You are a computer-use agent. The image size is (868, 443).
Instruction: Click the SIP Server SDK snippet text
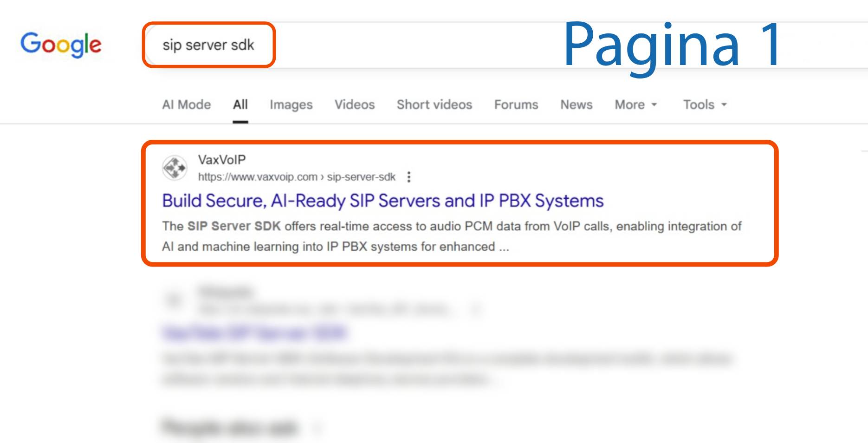[234, 226]
